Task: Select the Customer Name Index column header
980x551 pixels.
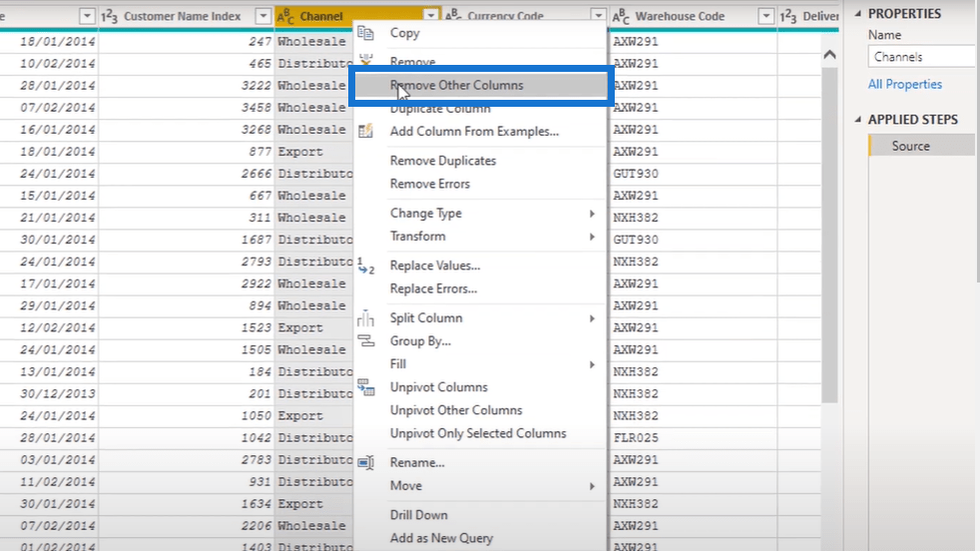Action: point(187,16)
